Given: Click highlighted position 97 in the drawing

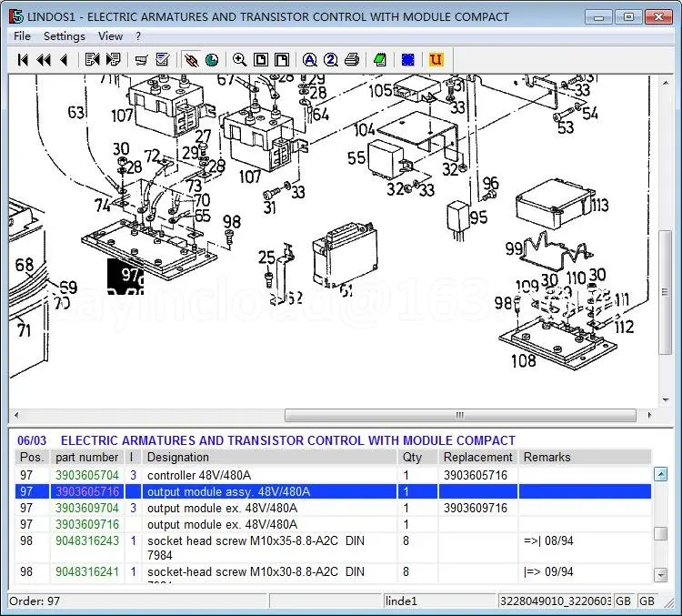Looking at the screenshot, I should [125, 276].
